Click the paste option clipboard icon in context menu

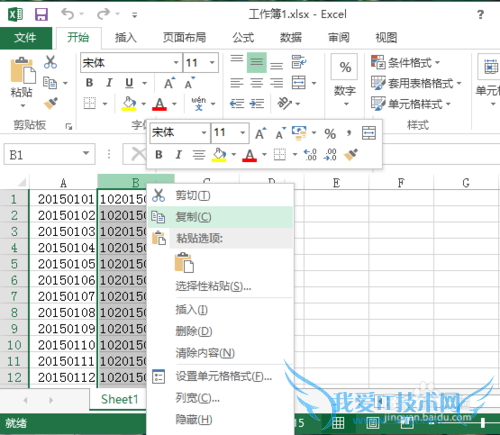click(x=184, y=263)
